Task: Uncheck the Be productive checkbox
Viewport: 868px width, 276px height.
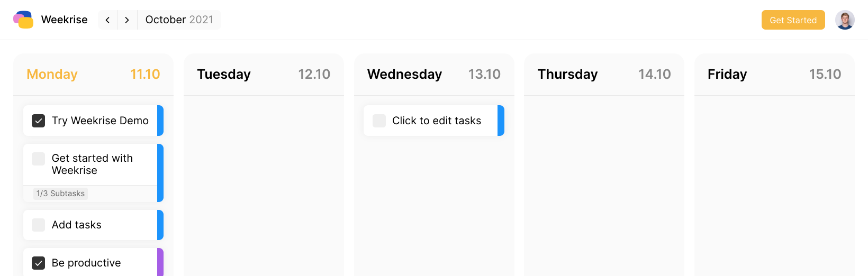Action: point(39,263)
